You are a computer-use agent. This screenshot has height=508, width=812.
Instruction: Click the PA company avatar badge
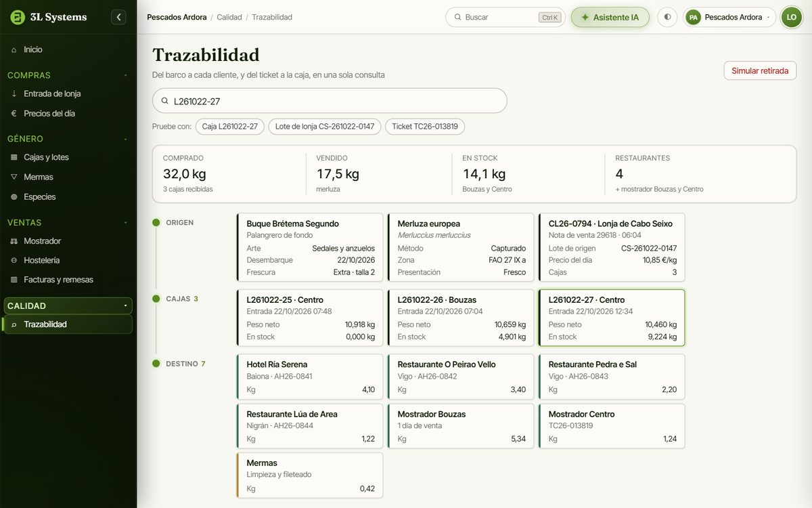(x=693, y=17)
